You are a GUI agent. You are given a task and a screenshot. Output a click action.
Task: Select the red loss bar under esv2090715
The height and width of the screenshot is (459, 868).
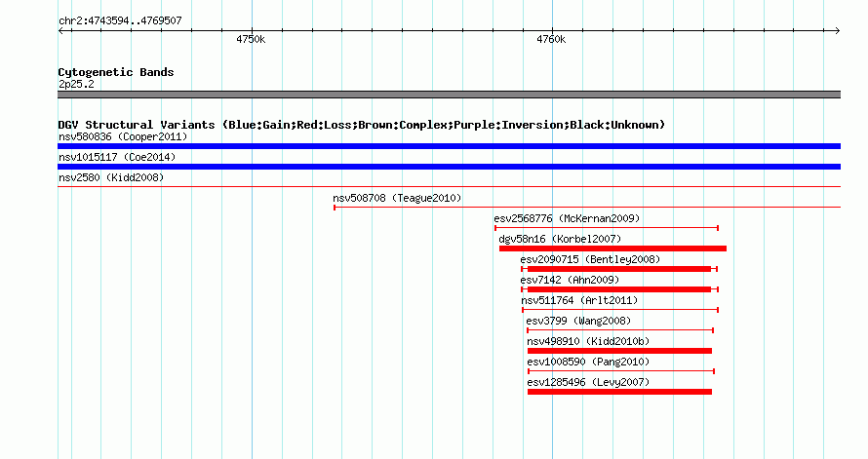coord(619,269)
